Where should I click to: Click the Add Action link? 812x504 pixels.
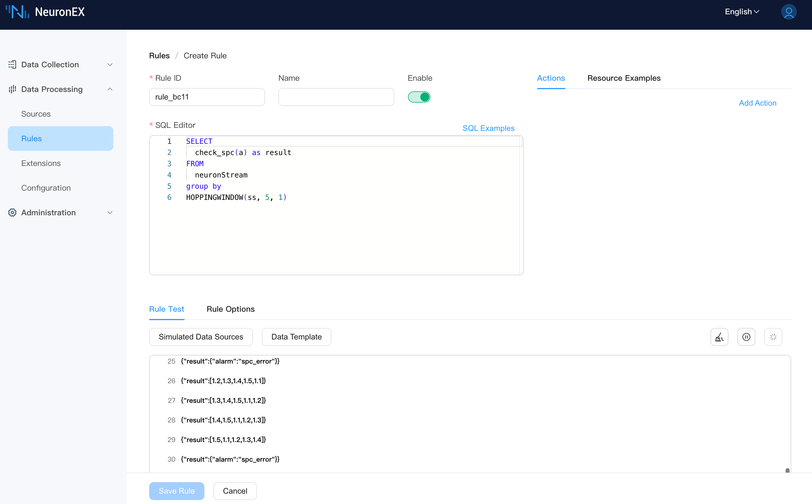757,103
